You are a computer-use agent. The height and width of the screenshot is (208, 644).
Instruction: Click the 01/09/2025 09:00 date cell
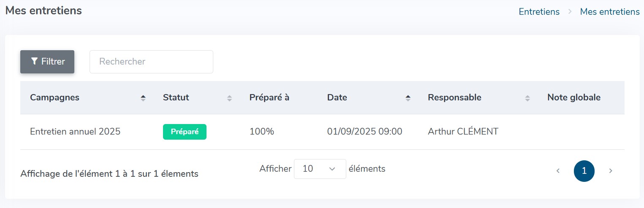click(364, 132)
